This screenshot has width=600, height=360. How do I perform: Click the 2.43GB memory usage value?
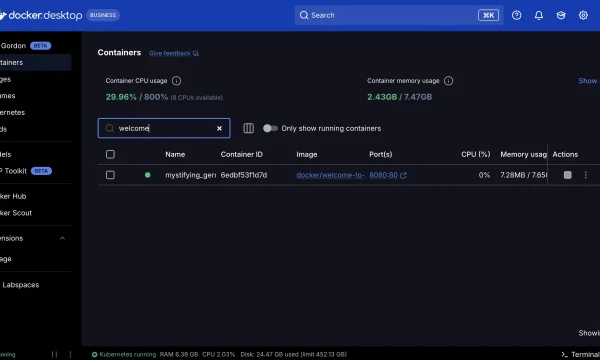click(x=382, y=97)
